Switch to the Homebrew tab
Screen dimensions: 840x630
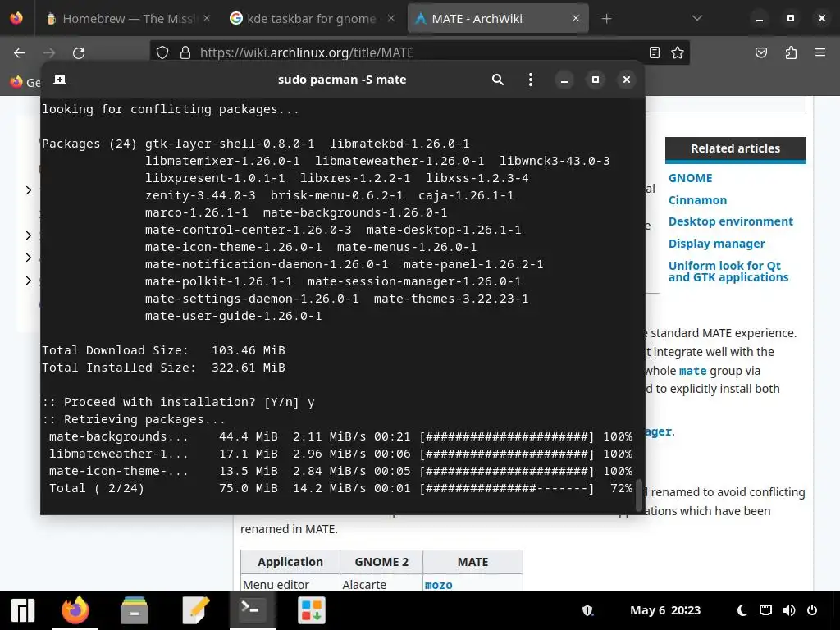(126, 19)
